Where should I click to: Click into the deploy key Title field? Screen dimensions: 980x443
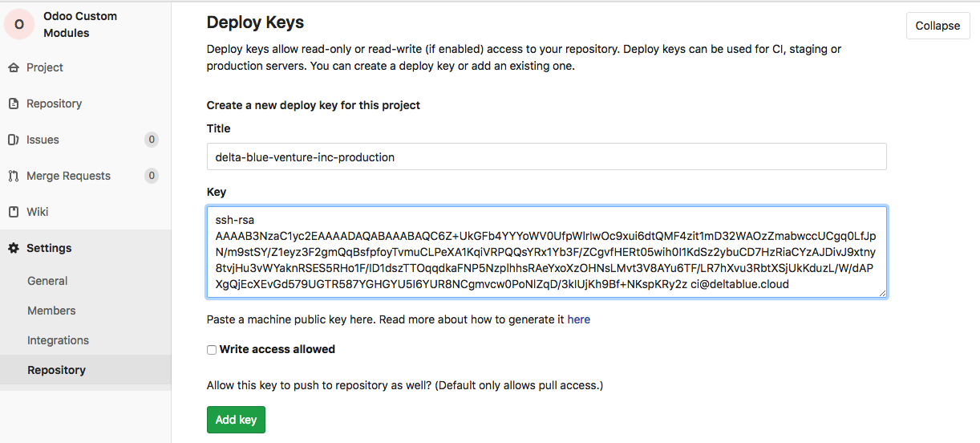546,157
